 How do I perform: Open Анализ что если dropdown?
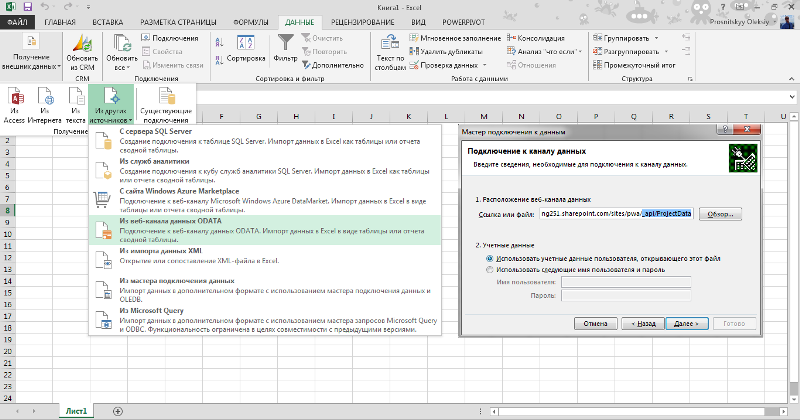point(580,52)
